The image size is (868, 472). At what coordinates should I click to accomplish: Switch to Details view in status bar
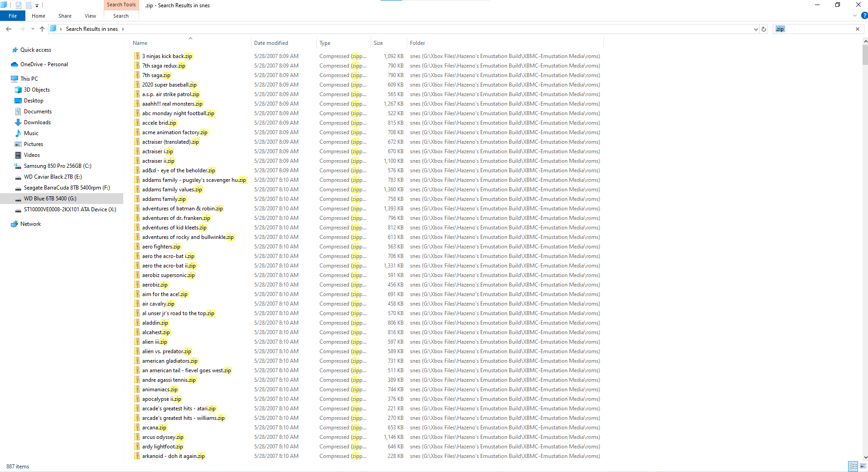coord(853,466)
